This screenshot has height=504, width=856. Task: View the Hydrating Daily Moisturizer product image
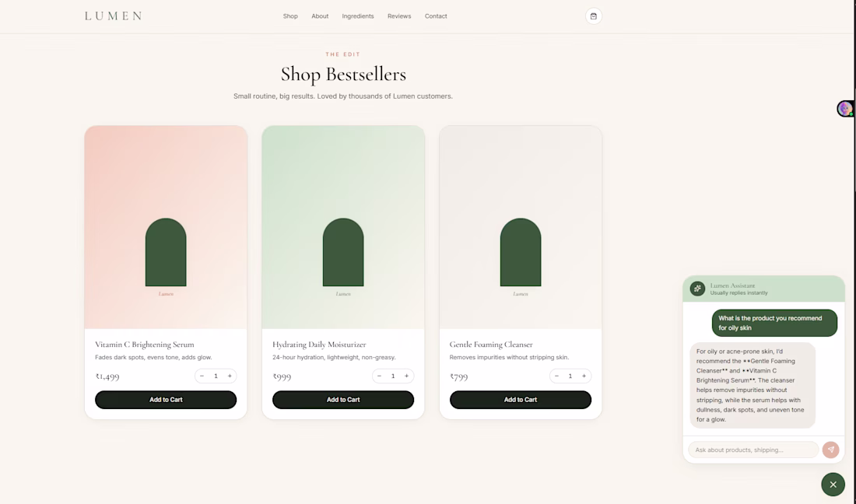pos(343,227)
